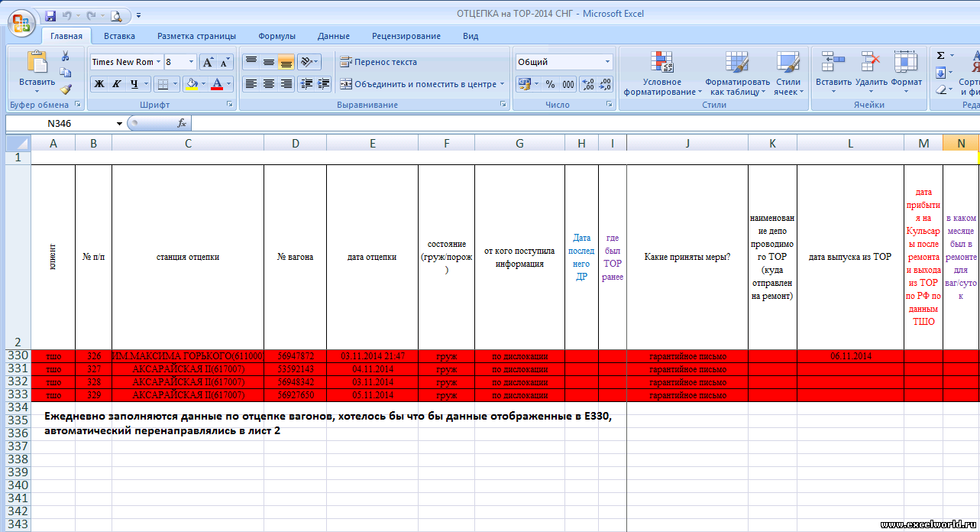Open the Формат cells dropdown
Image resolution: width=980 pixels, height=532 pixels.
coord(906,74)
